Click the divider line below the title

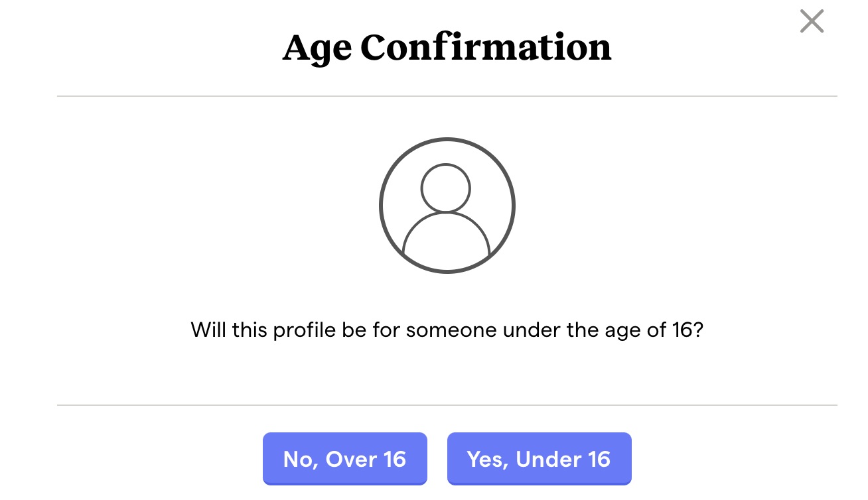tap(447, 96)
